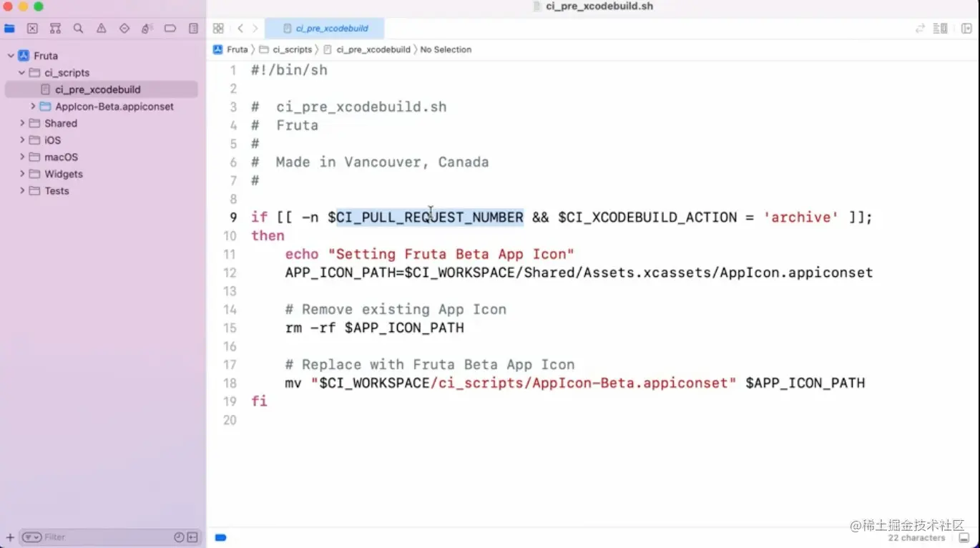
Task: Go back in editor history
Action: [240, 29]
